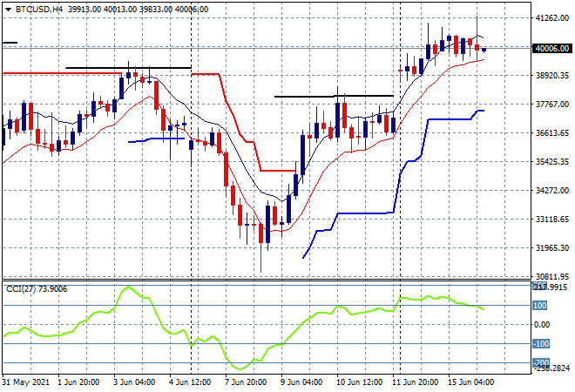Click the 4 Jun 12:00 time label
This screenshot has height=392, width=575.
pyautogui.click(x=190, y=382)
